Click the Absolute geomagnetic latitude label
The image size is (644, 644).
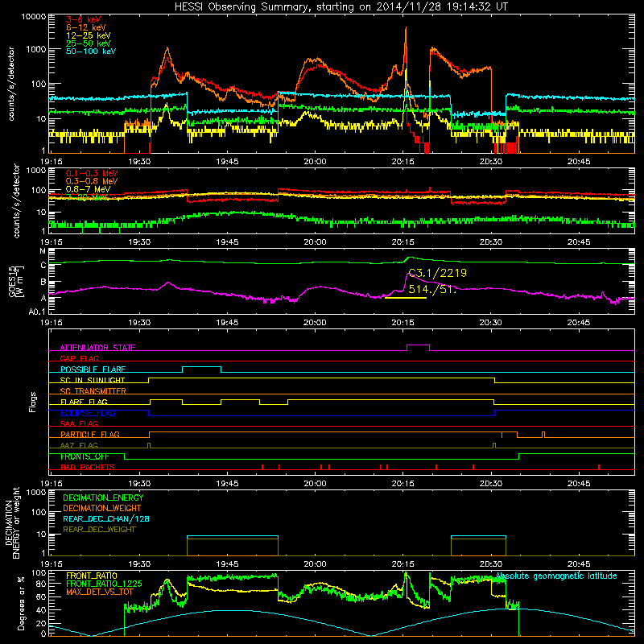[556, 576]
